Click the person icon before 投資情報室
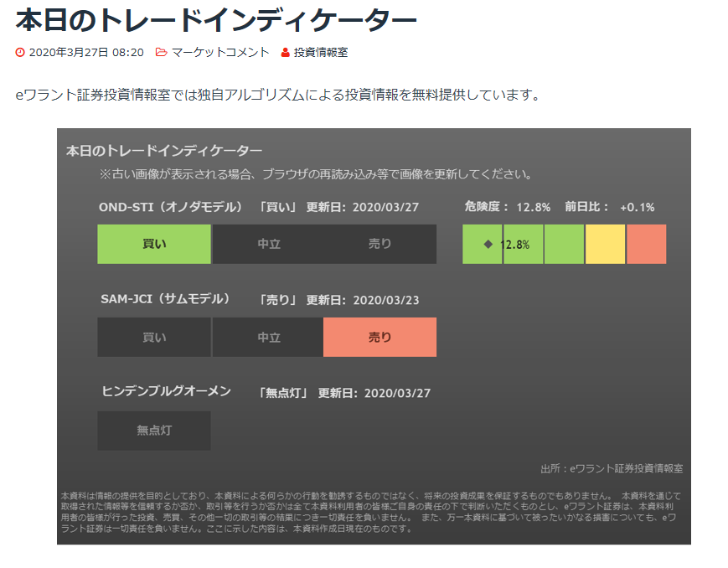Image resolution: width=728 pixels, height=568 pixels. pyautogui.click(x=285, y=53)
